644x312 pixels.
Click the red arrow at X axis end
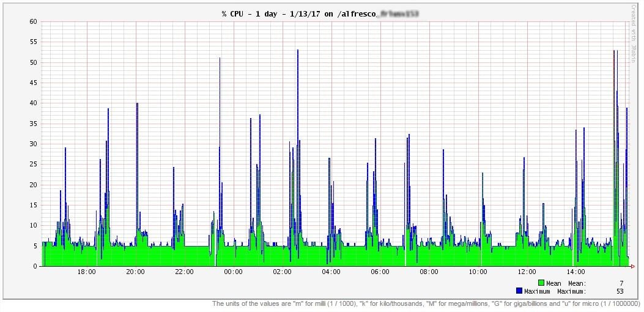tap(633, 266)
